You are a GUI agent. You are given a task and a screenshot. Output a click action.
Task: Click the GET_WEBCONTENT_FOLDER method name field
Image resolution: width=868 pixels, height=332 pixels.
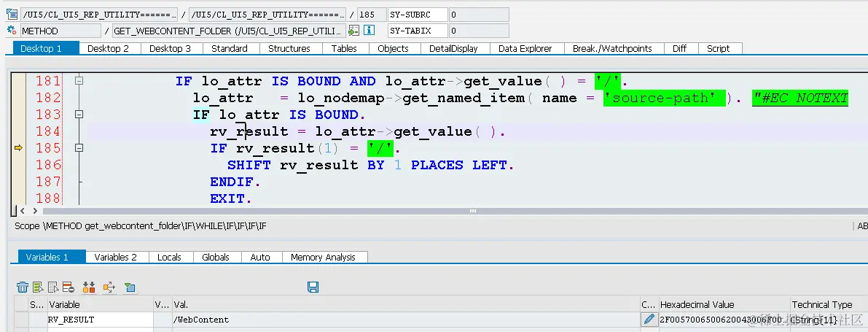pyautogui.click(x=229, y=31)
